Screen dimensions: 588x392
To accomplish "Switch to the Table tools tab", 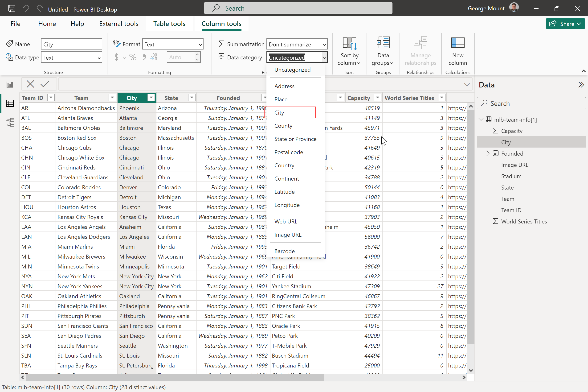I will pyautogui.click(x=169, y=24).
